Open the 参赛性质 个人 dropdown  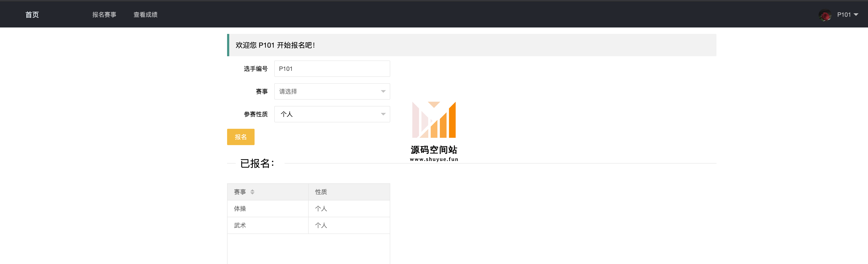332,114
